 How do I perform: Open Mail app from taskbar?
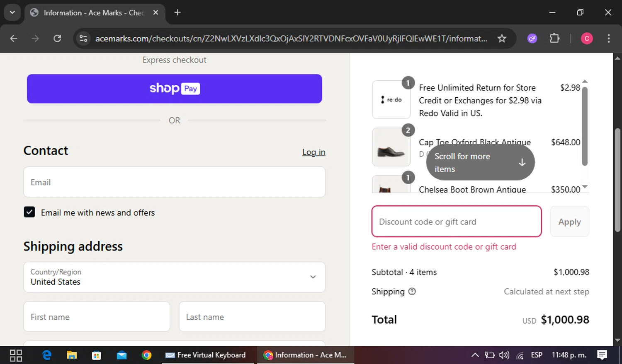[x=121, y=355]
